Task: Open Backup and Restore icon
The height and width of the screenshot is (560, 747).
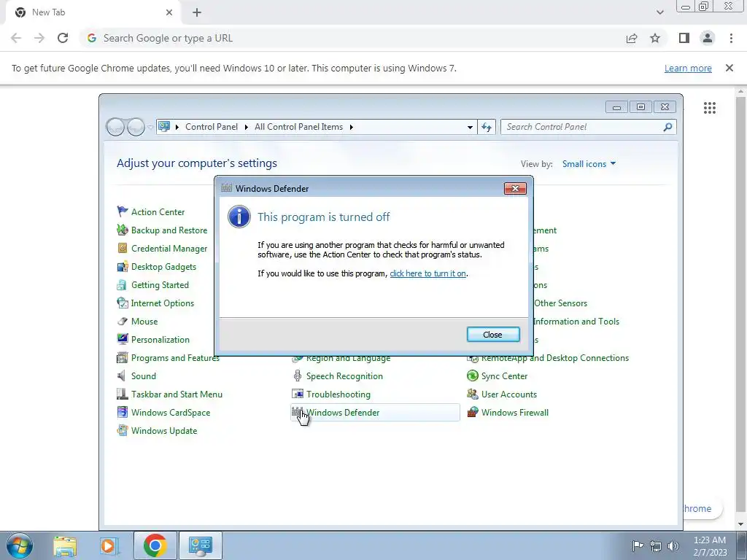Action: click(x=123, y=230)
